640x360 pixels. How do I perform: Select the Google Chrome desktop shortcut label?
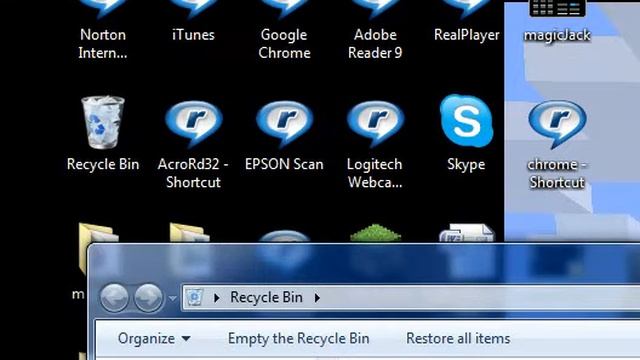click(x=284, y=44)
